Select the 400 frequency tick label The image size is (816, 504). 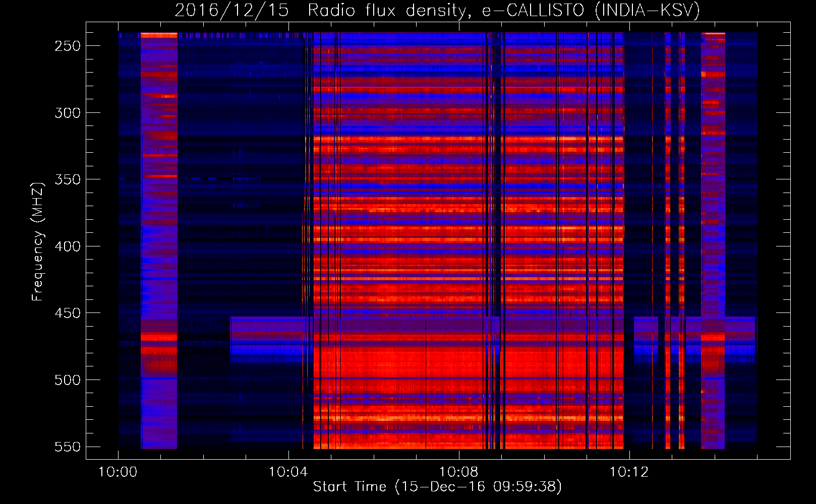tap(68, 246)
